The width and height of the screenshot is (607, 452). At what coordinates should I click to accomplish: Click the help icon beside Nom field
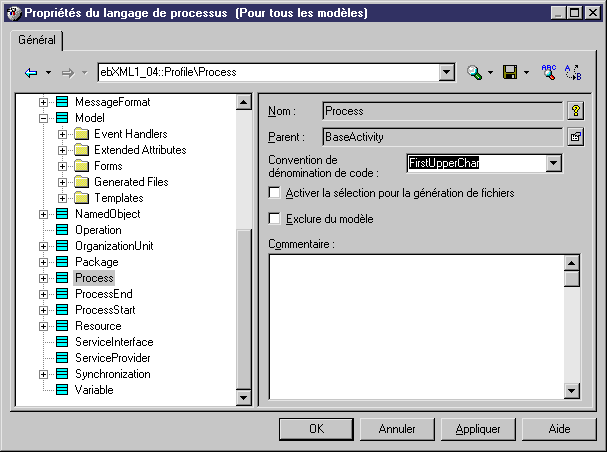point(575,111)
